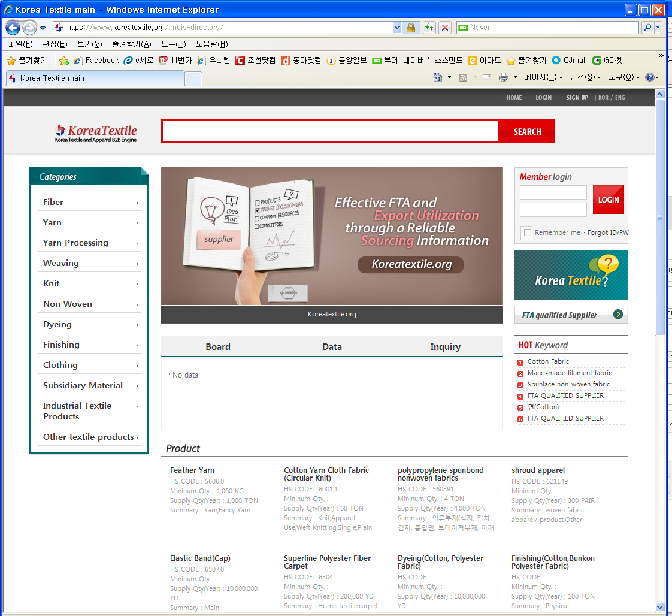This screenshot has width=672, height=616.
Task: Open the 도구(O) command bar dropdown
Action: 624,77
